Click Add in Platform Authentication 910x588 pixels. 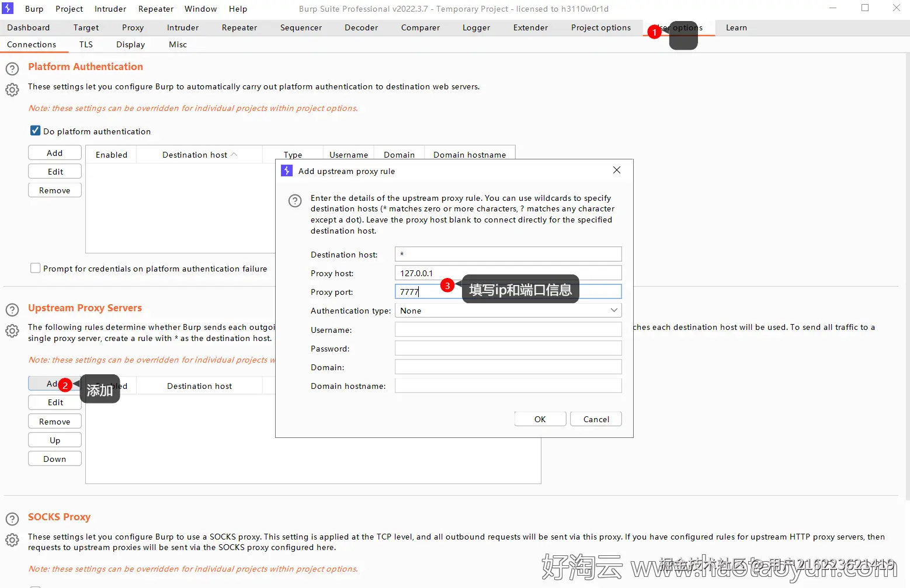[x=55, y=153]
